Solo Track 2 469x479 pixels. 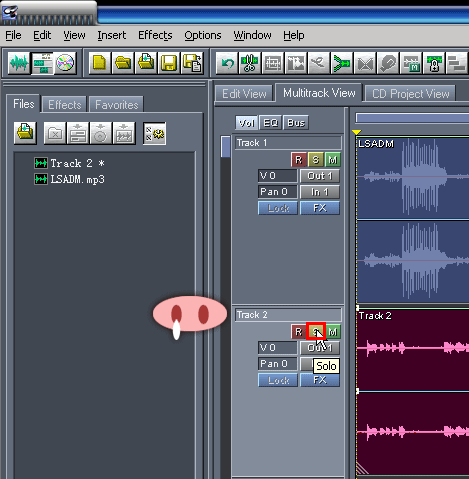click(x=316, y=331)
